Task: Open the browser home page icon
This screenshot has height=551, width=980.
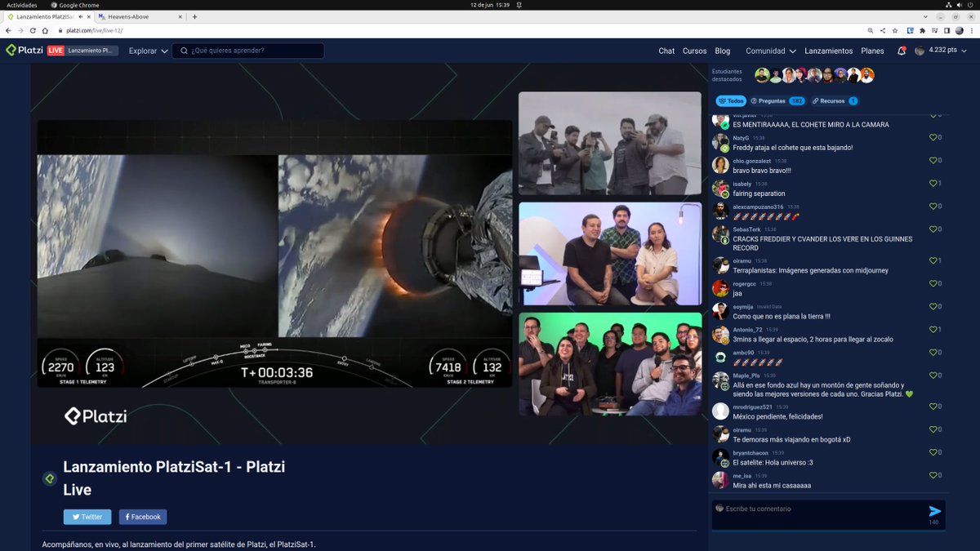Action: point(45,30)
